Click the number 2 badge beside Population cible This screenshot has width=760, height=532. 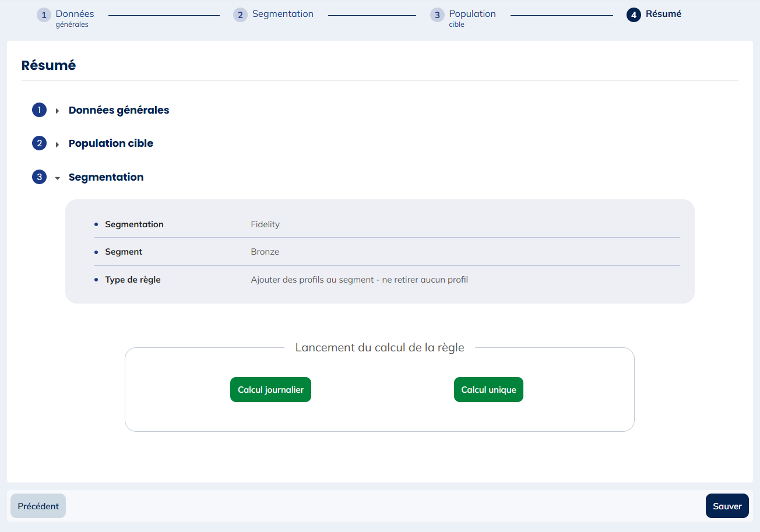(x=39, y=143)
